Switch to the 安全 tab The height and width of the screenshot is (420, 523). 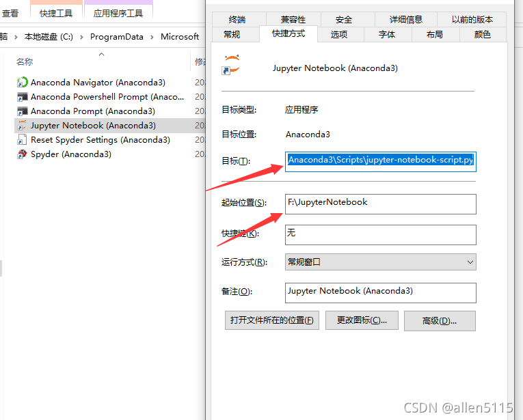tap(344, 19)
